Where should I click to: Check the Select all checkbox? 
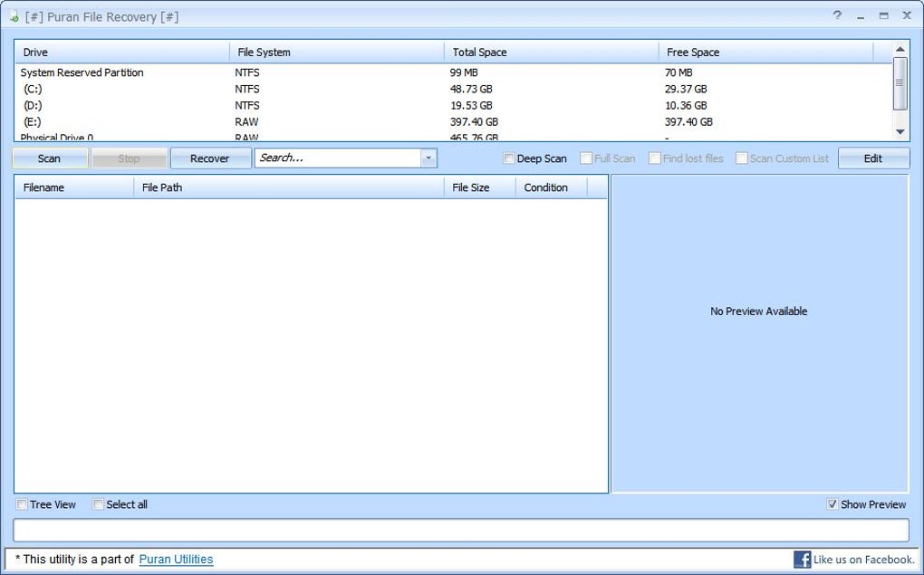tap(98, 504)
